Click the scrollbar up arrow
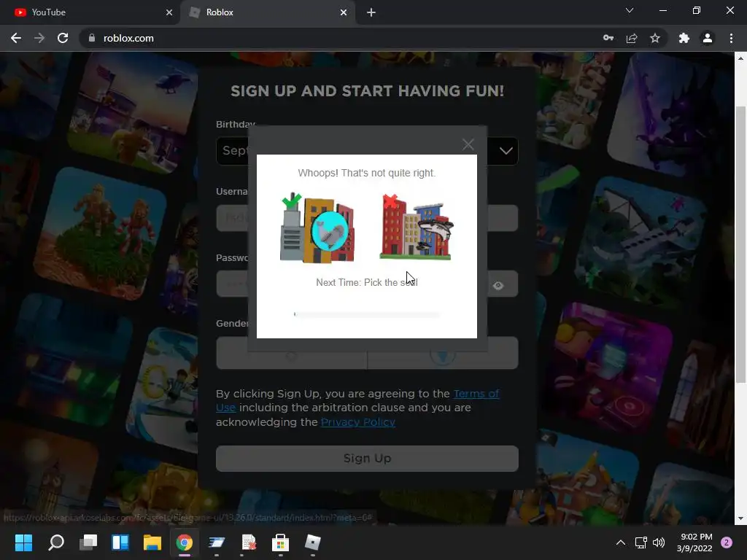 pos(740,58)
